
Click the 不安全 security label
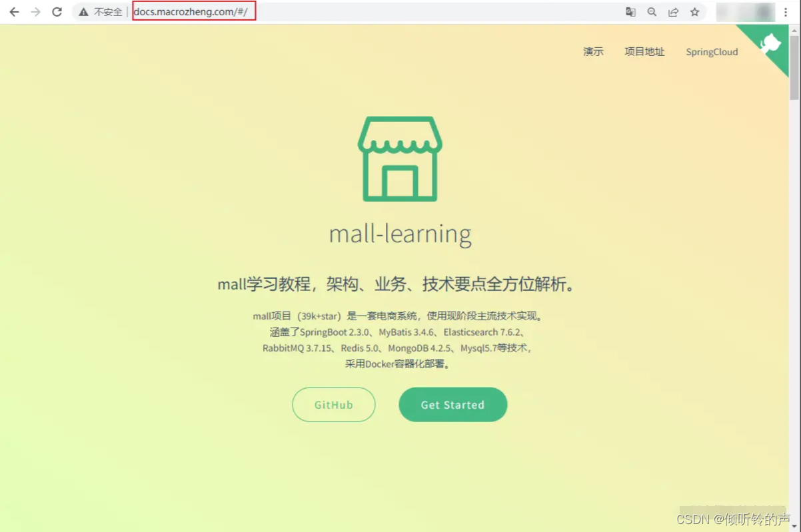point(108,12)
